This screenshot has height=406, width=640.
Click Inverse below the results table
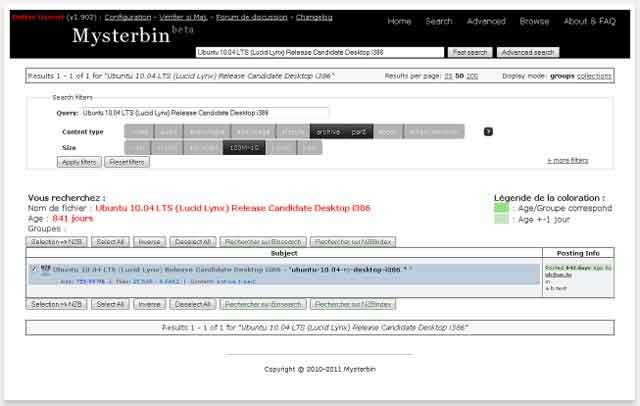tap(149, 304)
